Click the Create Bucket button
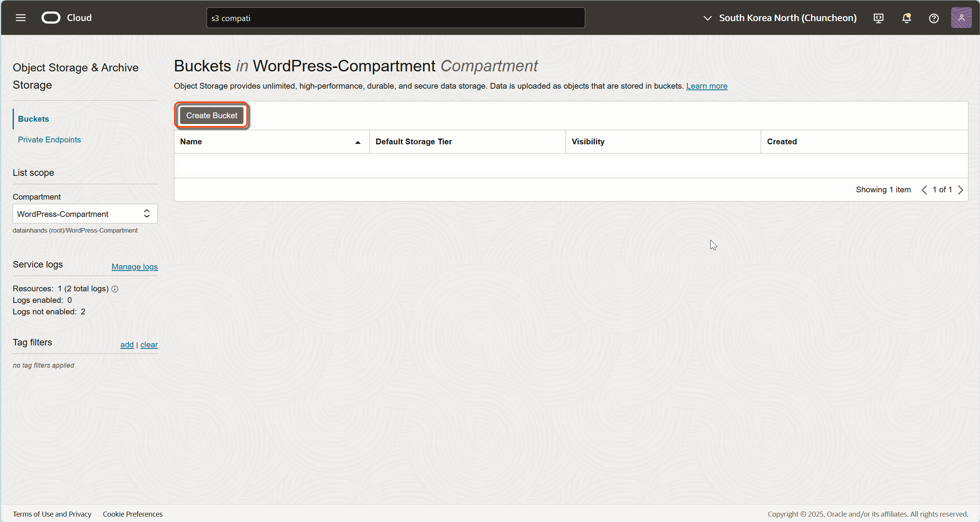Screen dimensions: 980x522 coord(212,115)
